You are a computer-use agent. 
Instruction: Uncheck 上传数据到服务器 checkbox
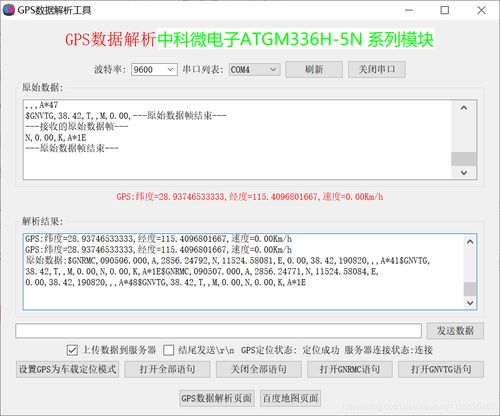[72, 350]
